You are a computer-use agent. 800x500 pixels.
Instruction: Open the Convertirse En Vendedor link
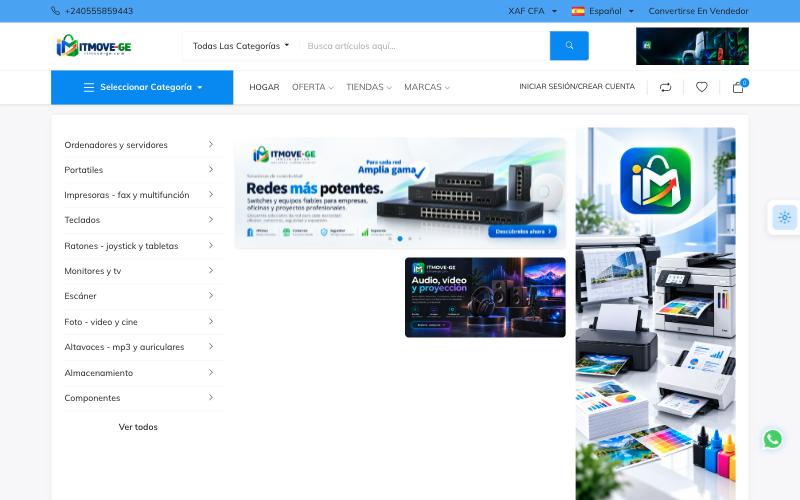698,11
